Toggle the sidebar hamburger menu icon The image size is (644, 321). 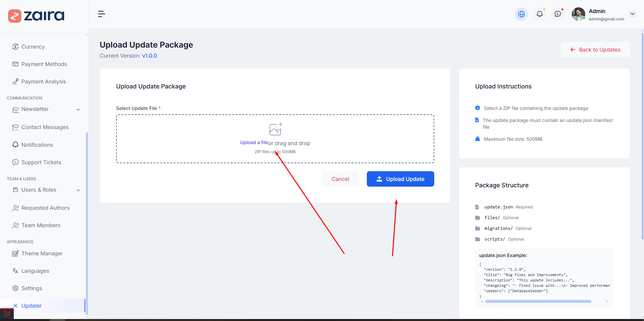click(x=101, y=14)
